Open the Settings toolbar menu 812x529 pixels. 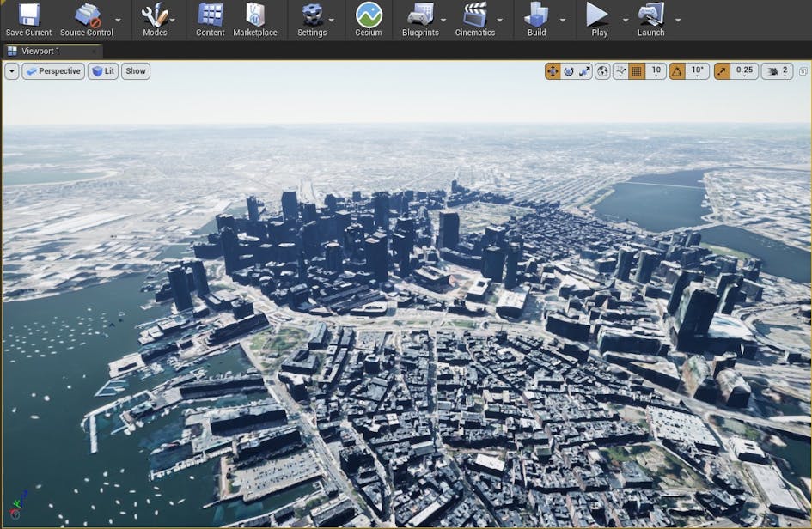(313, 19)
